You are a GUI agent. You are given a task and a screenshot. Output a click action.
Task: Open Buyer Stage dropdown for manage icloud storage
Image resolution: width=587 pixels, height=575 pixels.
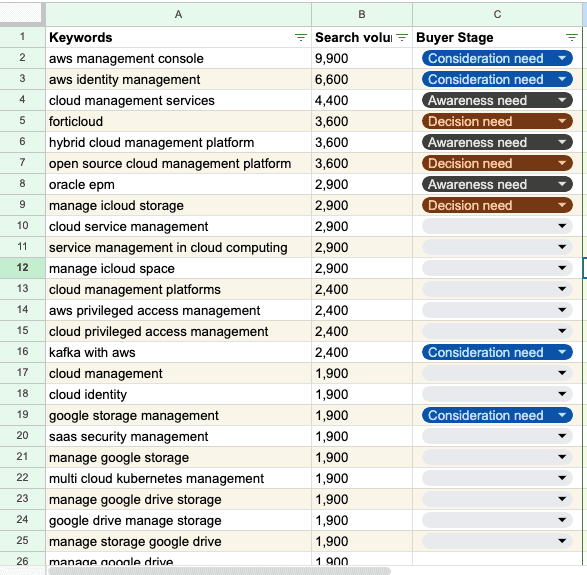[497, 205]
